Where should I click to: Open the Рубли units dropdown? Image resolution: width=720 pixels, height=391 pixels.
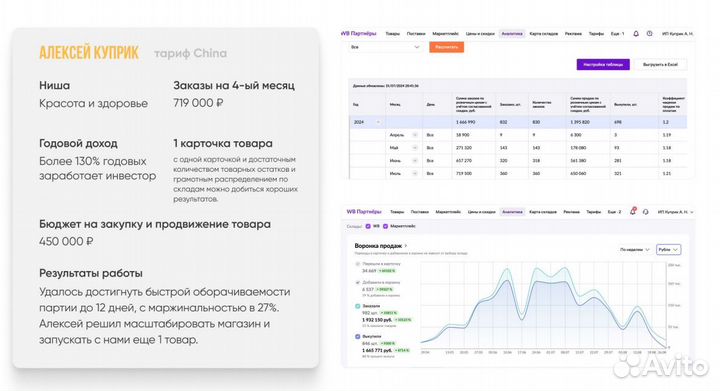668,249
